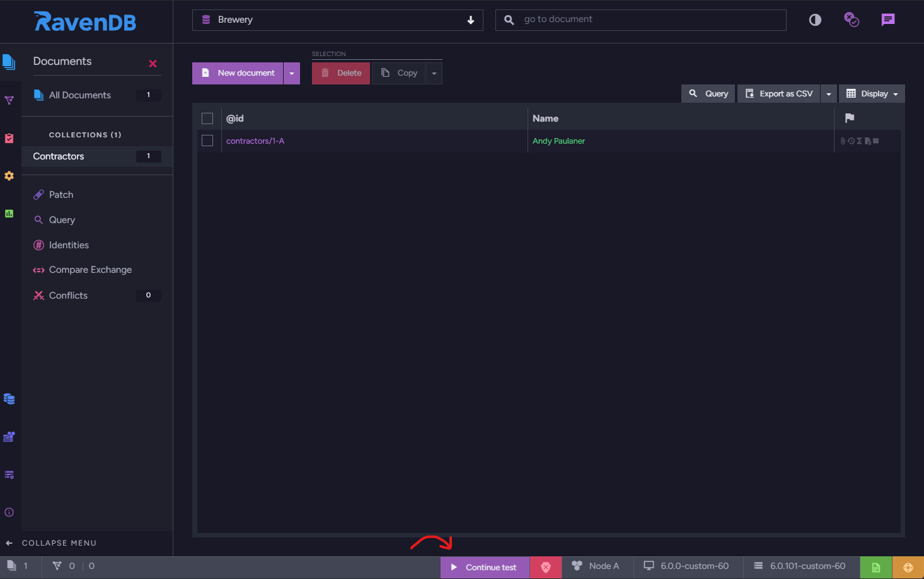Open the Tasks section icon in the rail

click(x=9, y=138)
